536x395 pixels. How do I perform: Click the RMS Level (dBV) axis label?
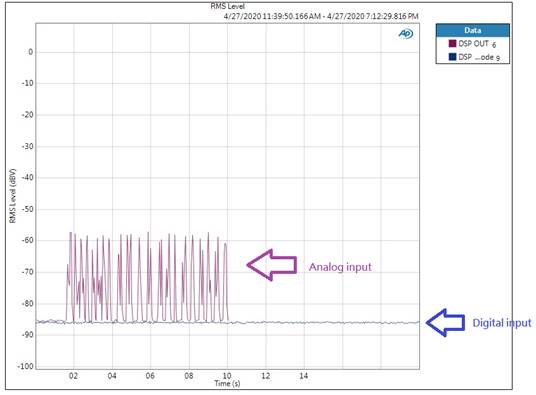(x=13, y=196)
